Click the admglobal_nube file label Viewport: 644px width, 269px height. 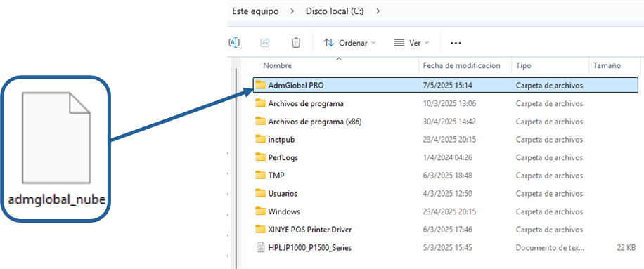click(x=57, y=199)
